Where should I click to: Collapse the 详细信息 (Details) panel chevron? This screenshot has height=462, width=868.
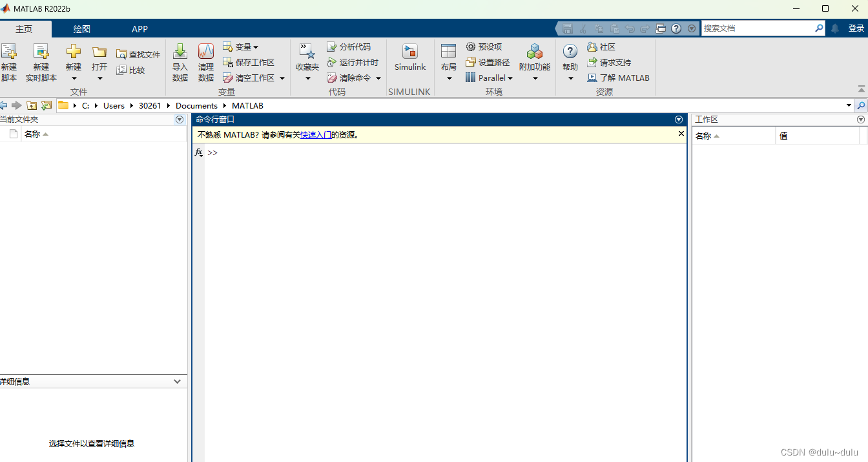coord(178,382)
